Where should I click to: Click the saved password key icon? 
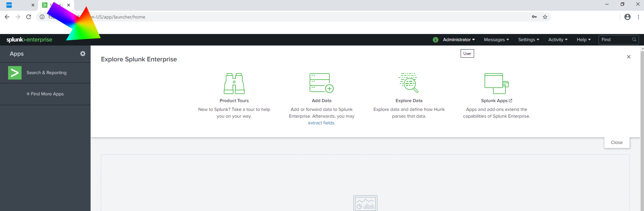534,17
